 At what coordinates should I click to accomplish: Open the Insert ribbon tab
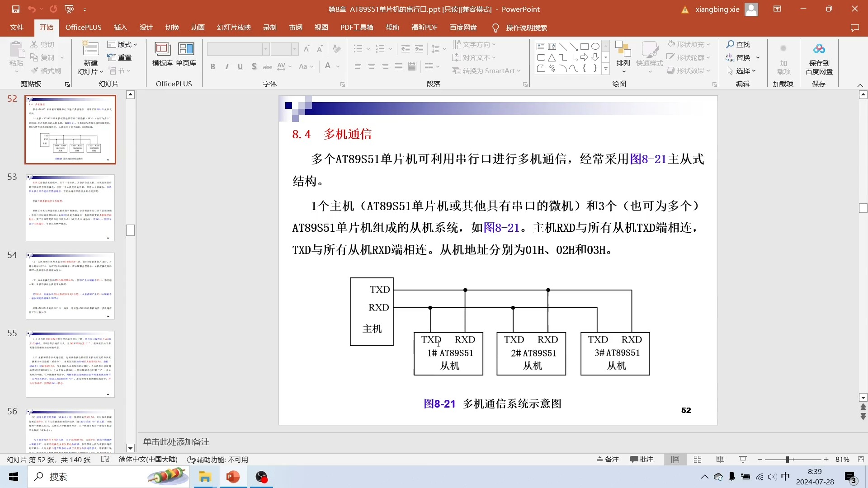point(120,28)
